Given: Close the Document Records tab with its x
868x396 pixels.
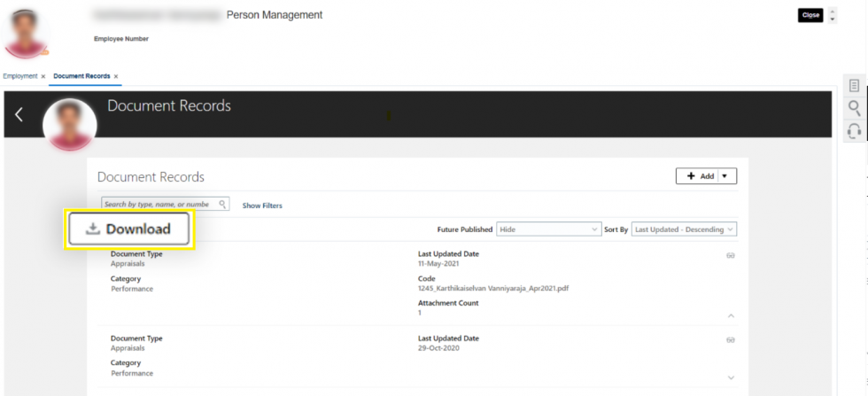Looking at the screenshot, I should 116,76.
